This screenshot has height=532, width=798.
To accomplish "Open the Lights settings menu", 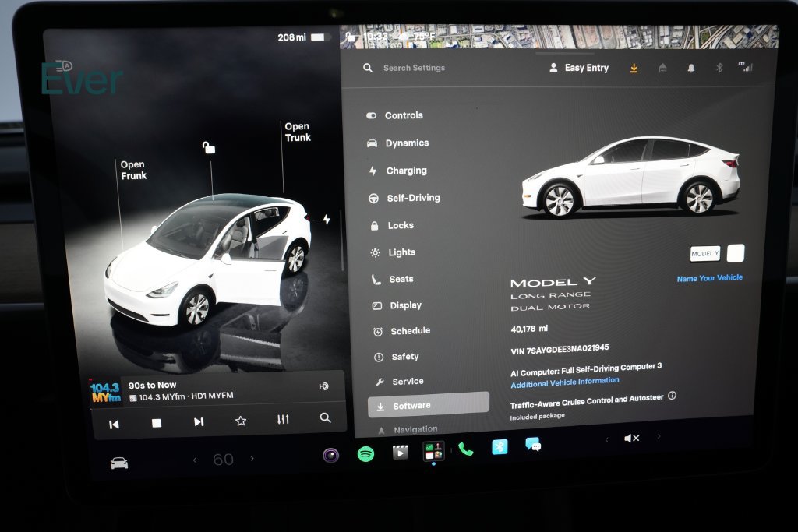I will [x=393, y=252].
